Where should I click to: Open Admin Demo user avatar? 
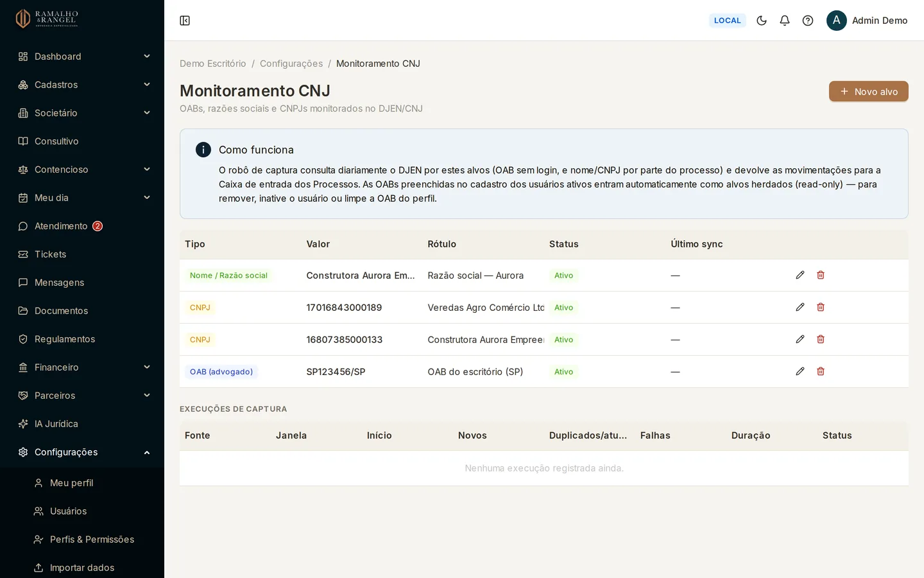837,21
